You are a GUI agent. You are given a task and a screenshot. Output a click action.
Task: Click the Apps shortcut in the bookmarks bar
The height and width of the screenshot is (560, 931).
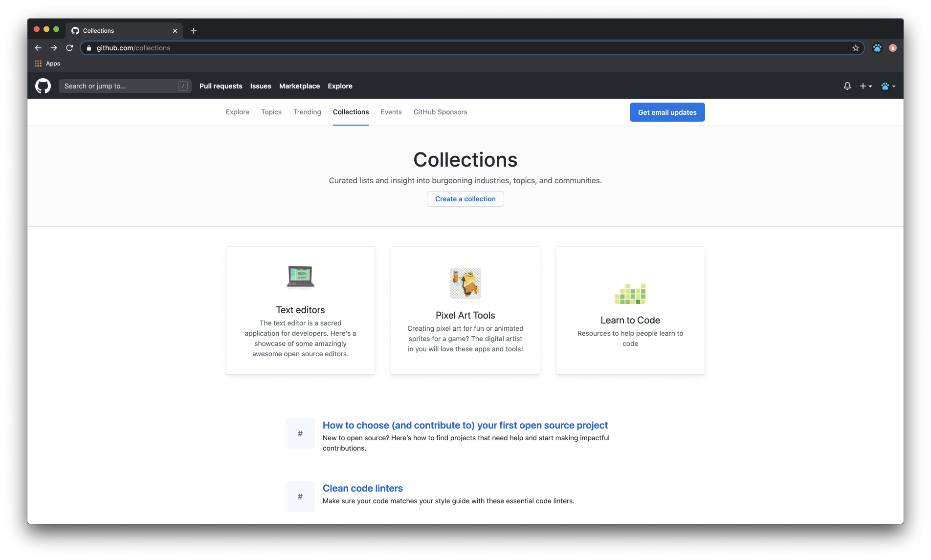click(47, 63)
